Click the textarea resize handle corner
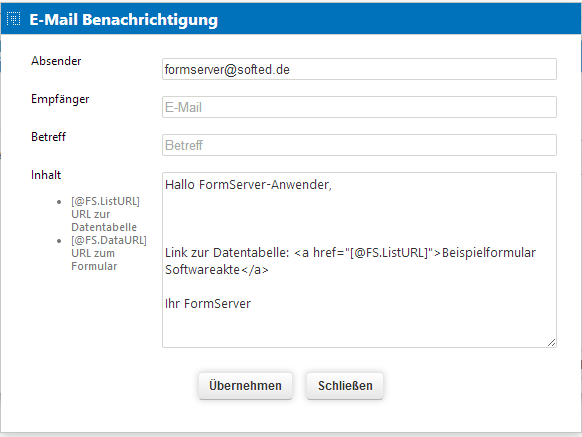The width and height of the screenshot is (582, 437). tap(552, 343)
